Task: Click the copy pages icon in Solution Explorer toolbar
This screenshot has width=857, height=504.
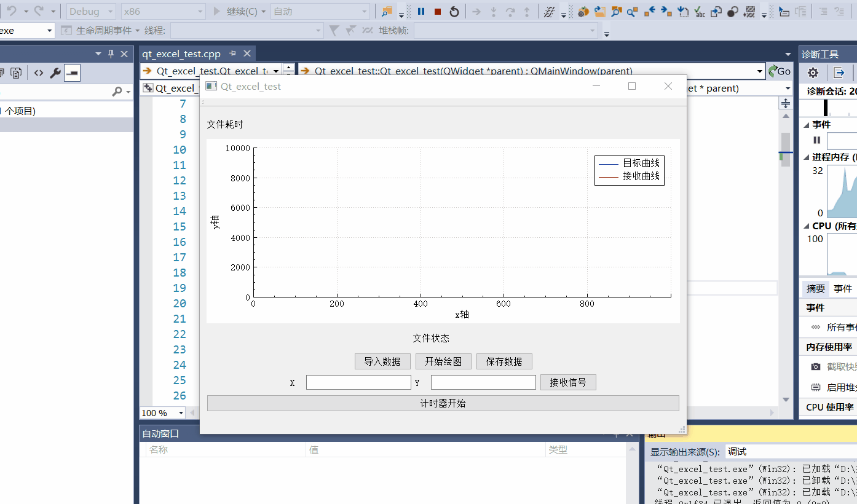Action: point(16,73)
